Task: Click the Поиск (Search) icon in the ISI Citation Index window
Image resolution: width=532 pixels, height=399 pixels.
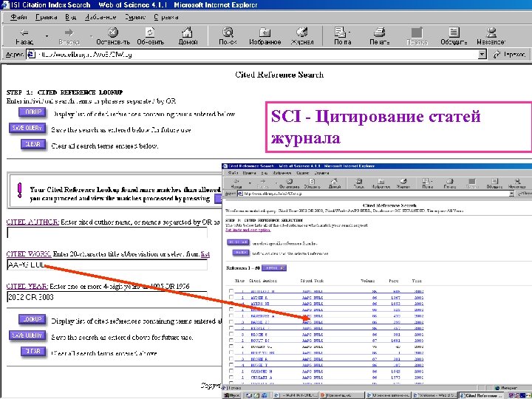Action: point(228,33)
